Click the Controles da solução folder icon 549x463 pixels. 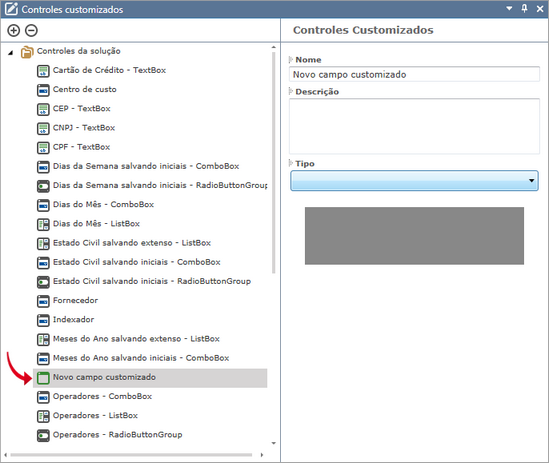point(27,52)
